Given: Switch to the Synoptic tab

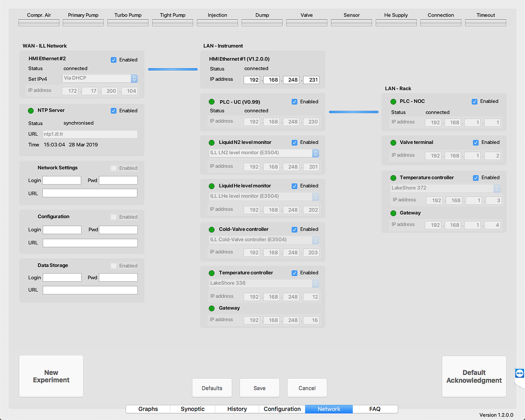Looking at the screenshot, I should tap(192, 409).
